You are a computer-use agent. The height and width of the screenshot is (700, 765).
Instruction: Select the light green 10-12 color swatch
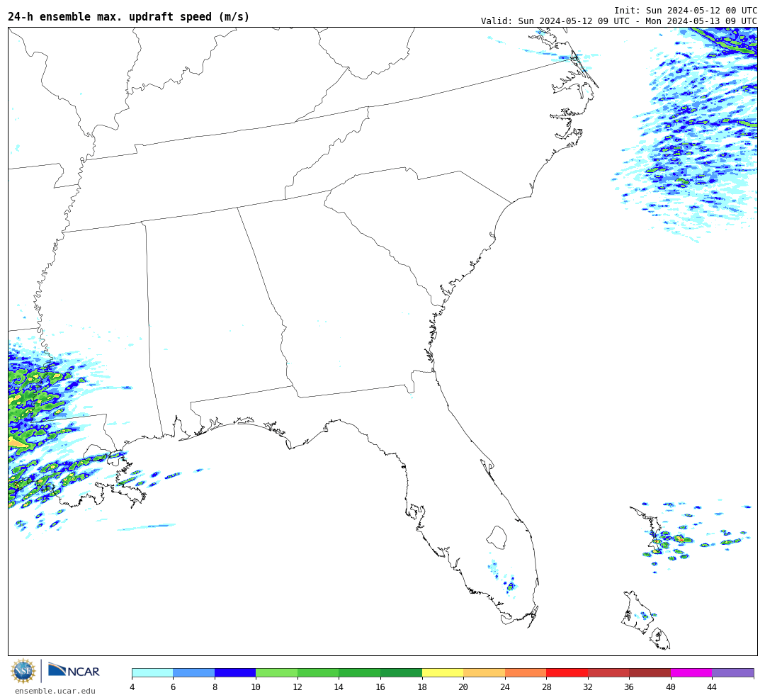(277, 672)
